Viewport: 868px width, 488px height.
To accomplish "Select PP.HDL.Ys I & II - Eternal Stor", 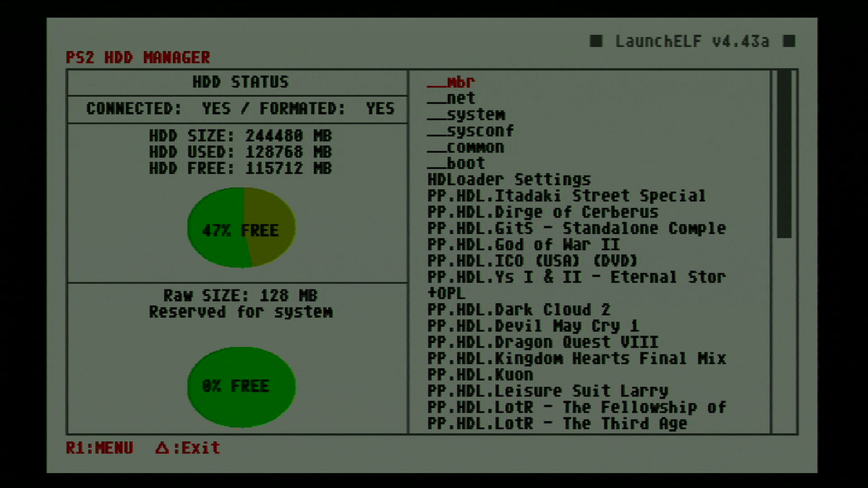I will point(576,277).
